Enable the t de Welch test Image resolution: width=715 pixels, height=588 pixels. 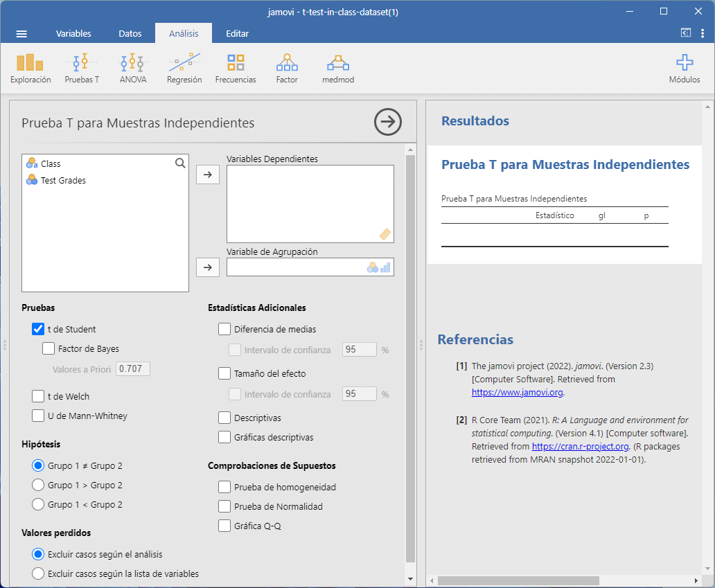click(x=38, y=397)
